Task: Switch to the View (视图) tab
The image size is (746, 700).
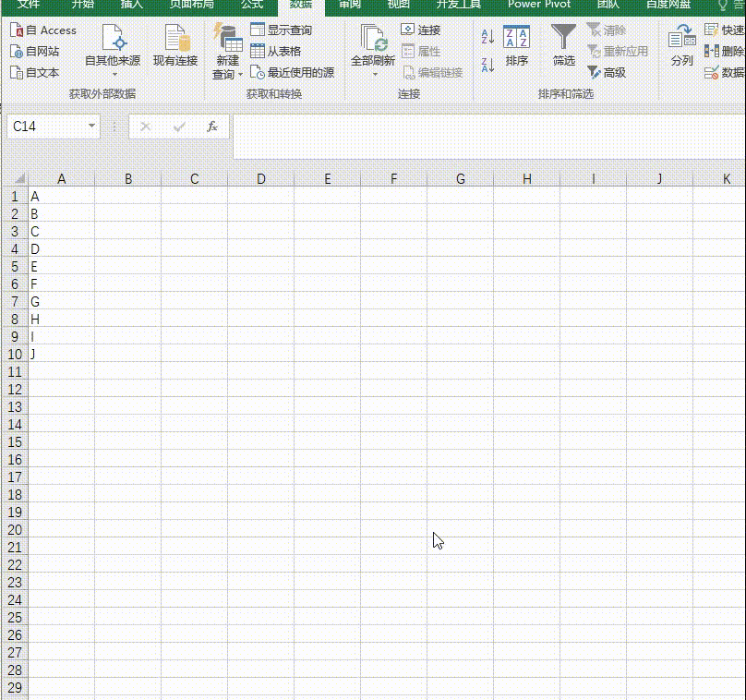Action: (398, 5)
